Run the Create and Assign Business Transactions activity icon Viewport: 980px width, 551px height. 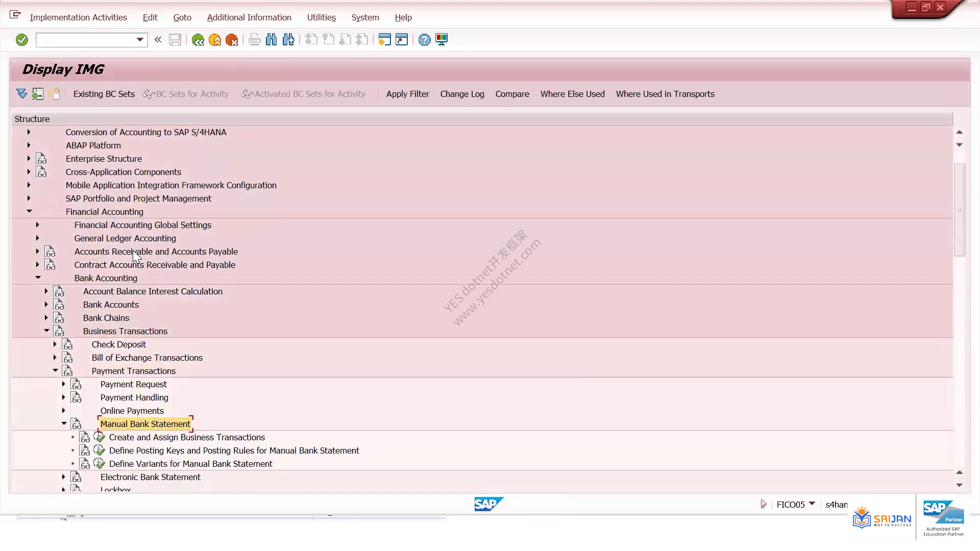click(x=100, y=437)
